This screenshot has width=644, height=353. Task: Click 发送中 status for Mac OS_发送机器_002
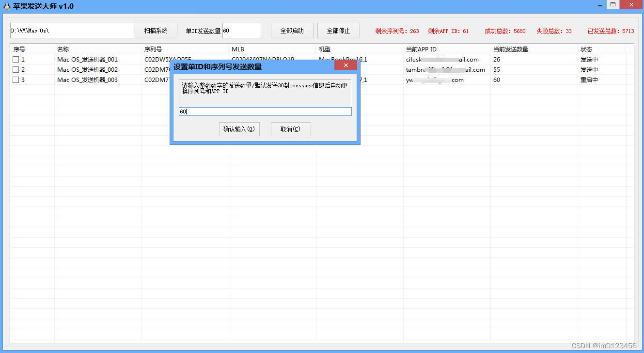click(x=589, y=69)
